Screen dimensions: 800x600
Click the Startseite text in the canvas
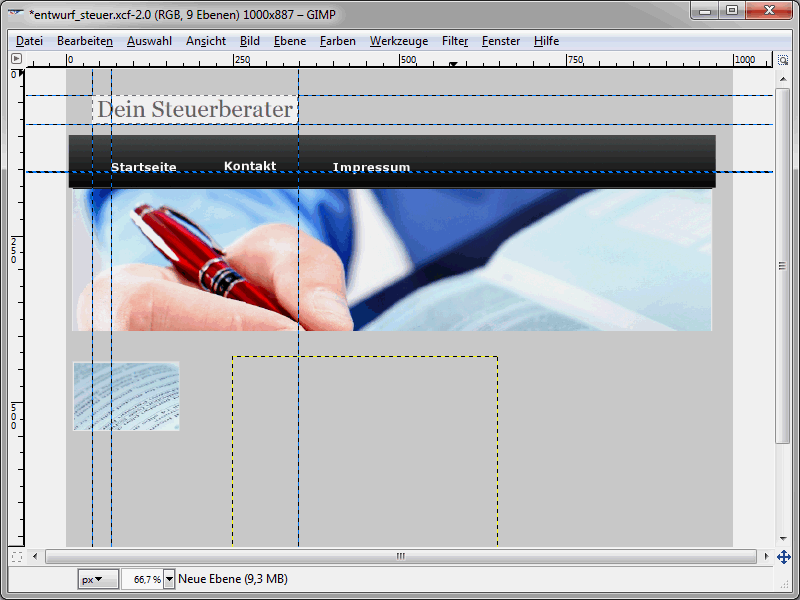click(x=144, y=167)
